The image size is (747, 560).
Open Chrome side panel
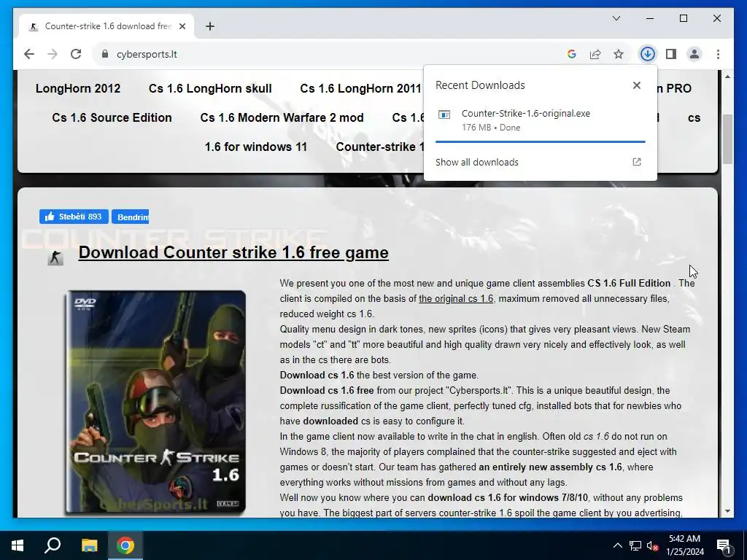coord(671,54)
